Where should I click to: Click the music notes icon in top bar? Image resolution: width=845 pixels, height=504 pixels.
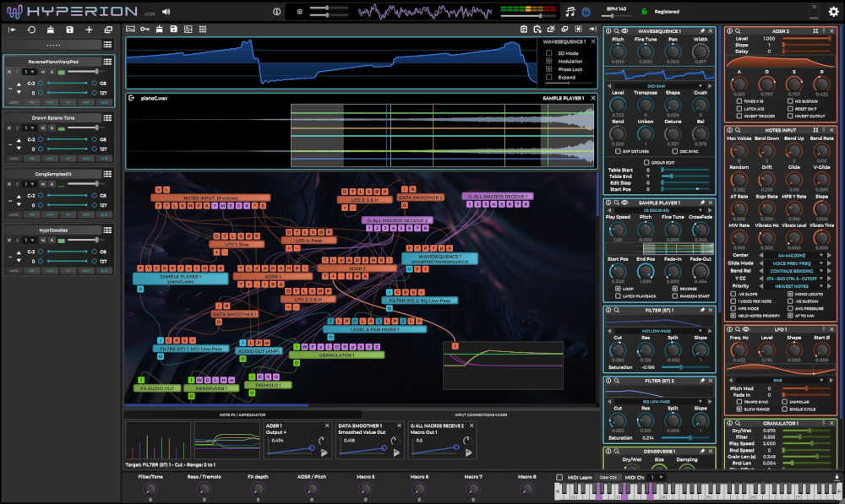(x=570, y=12)
